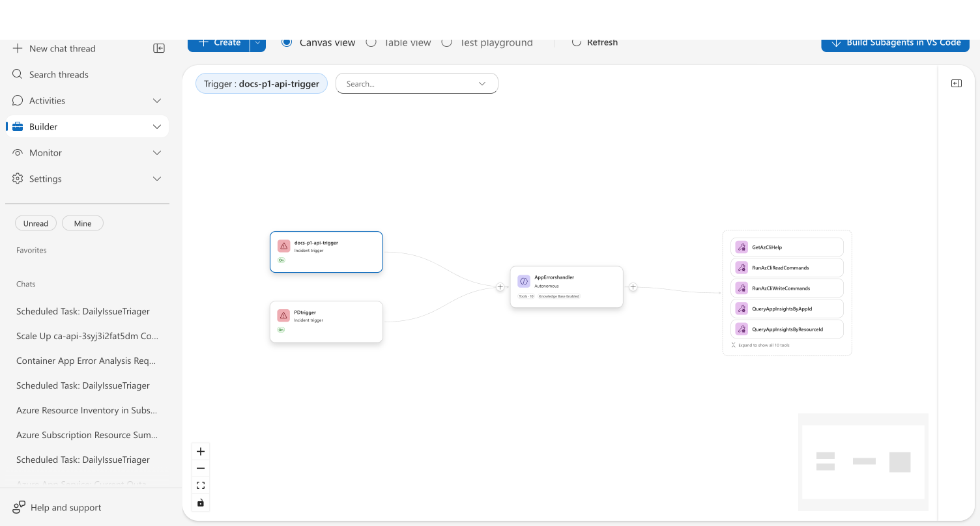Click the RunAzCliReadCommands tool icon
The height and width of the screenshot is (526, 980).
coord(742,268)
